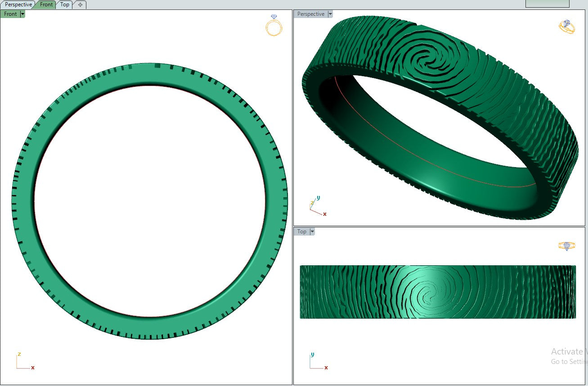
Task: Add a new viewport tab with plus icon
Action: click(80, 5)
